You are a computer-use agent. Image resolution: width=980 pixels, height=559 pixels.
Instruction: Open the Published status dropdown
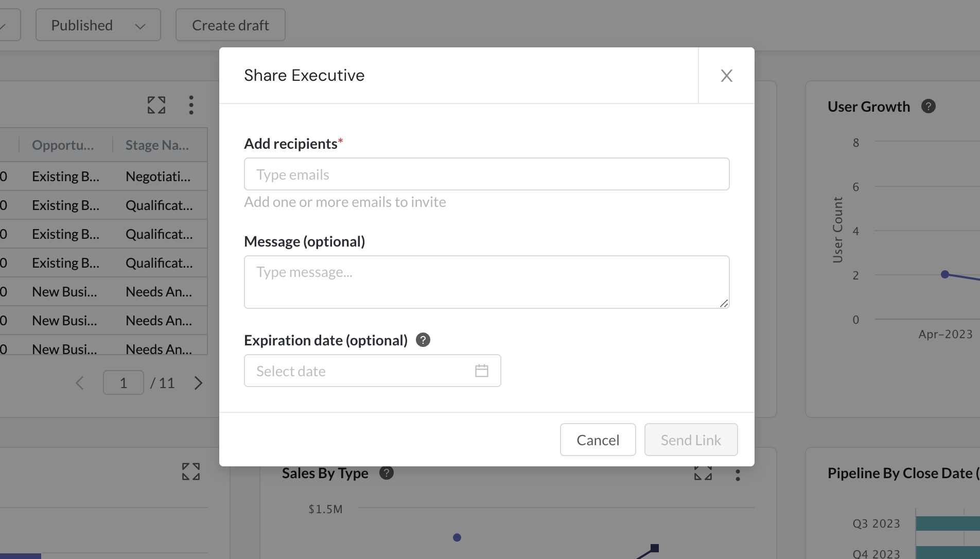tap(98, 25)
